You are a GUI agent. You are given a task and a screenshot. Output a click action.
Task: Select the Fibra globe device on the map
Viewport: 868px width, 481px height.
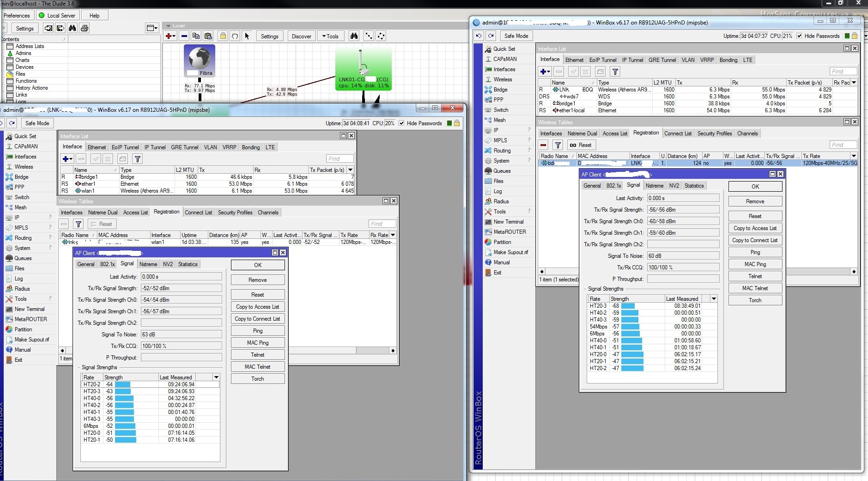tap(200, 61)
